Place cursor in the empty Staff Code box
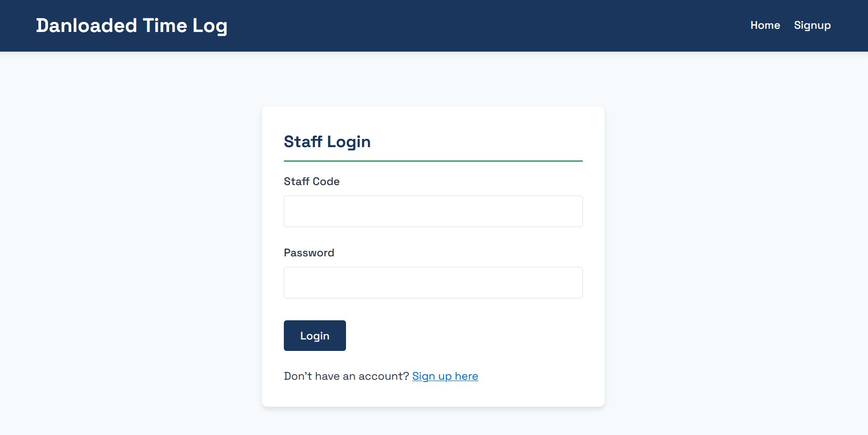The image size is (868, 435). [433, 211]
